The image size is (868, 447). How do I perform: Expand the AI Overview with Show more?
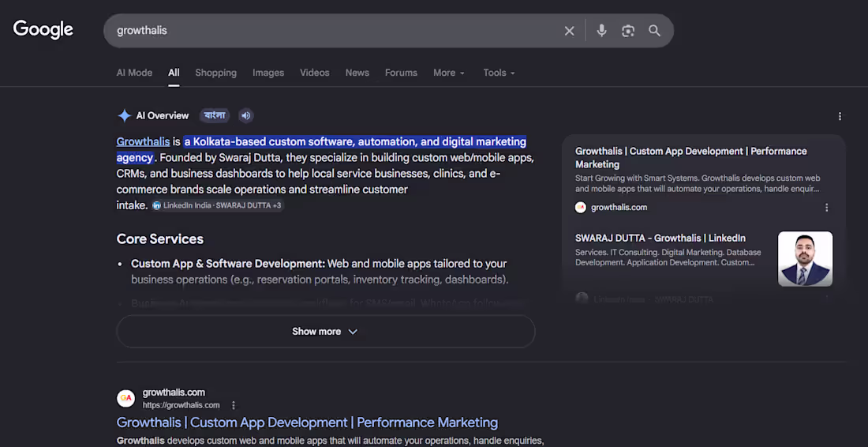pos(325,331)
